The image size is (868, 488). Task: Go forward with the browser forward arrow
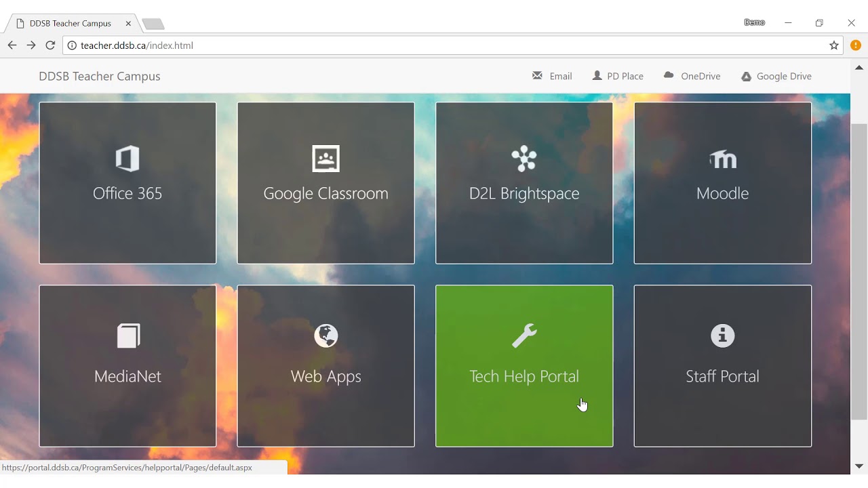(31, 45)
